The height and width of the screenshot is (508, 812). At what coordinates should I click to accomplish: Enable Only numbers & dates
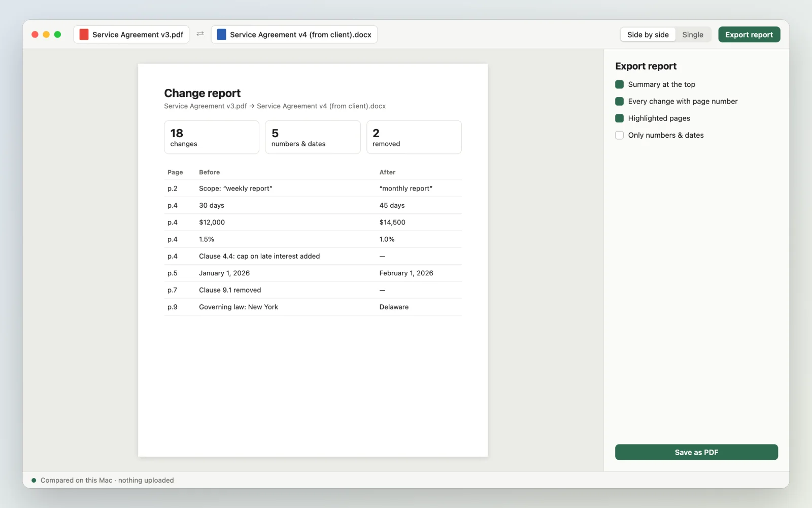(x=619, y=135)
